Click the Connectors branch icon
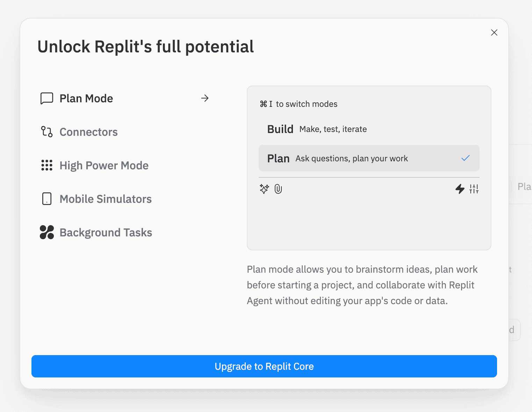This screenshot has height=412, width=532. pyautogui.click(x=47, y=132)
